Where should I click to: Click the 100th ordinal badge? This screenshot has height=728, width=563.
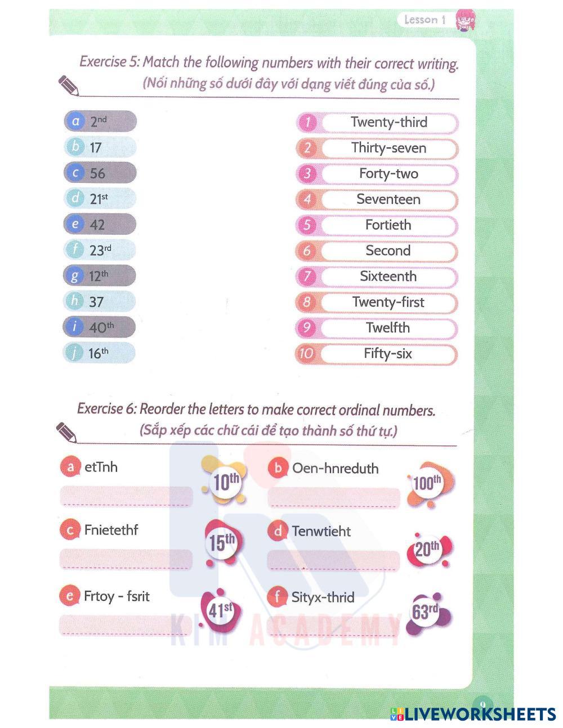(428, 483)
